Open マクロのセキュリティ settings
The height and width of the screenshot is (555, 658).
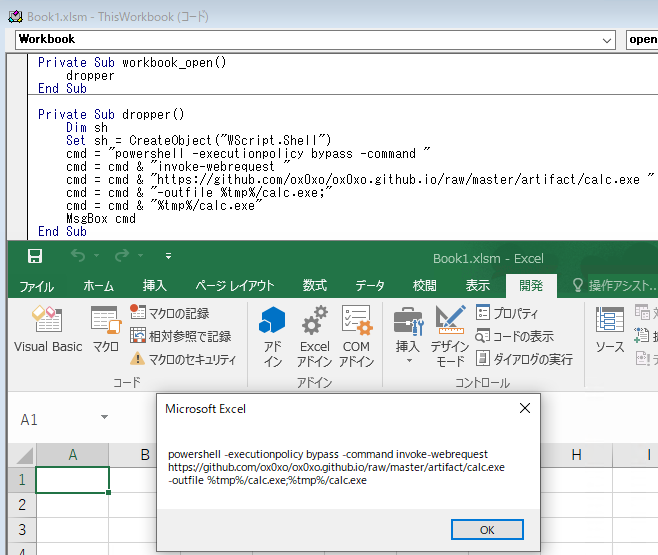click(x=183, y=359)
